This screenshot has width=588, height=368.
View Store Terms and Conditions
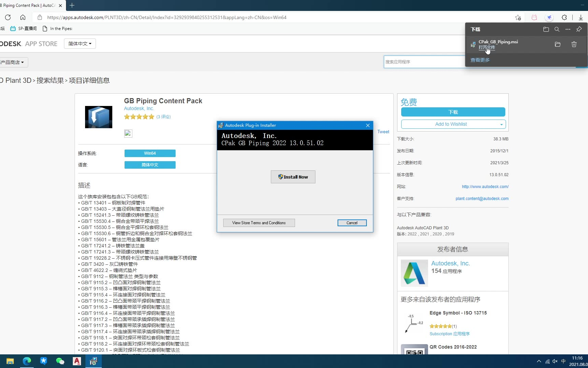(x=259, y=223)
